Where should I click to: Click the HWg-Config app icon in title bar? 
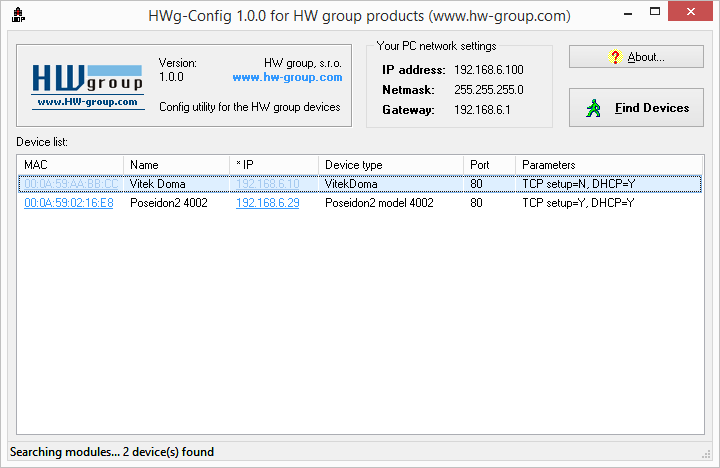pyautogui.click(x=18, y=15)
